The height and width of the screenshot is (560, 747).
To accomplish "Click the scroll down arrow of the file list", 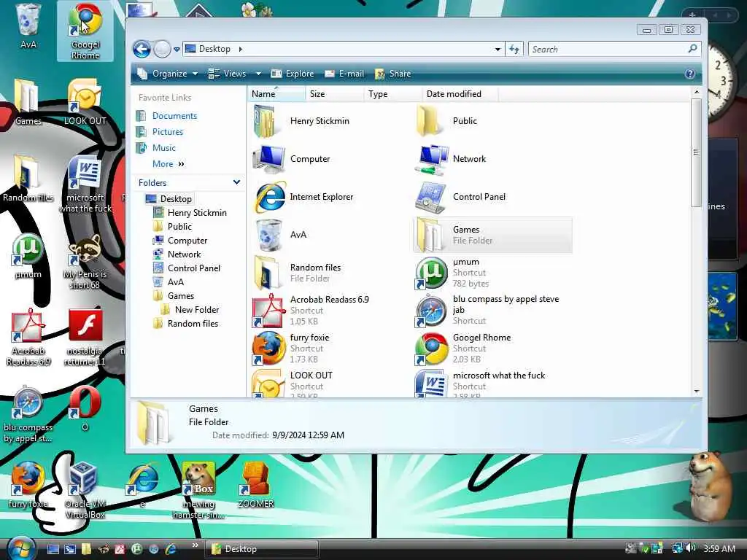I will pos(697,391).
